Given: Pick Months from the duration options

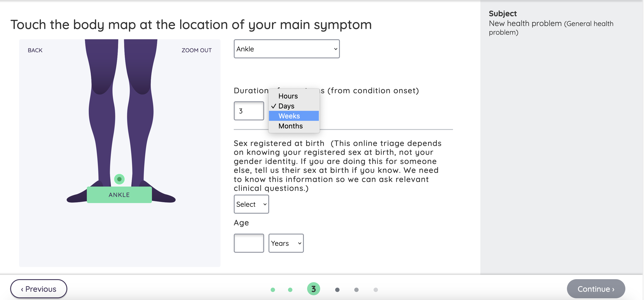Looking at the screenshot, I should click(x=290, y=126).
